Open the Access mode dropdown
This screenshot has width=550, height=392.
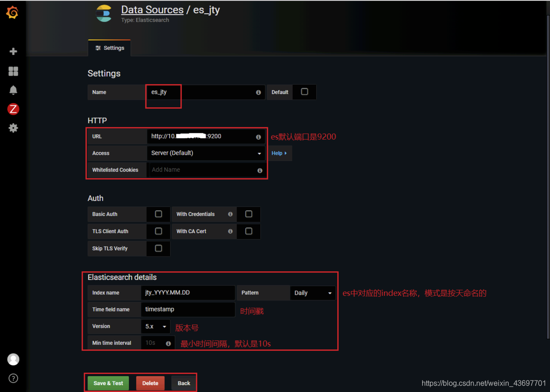(x=206, y=153)
